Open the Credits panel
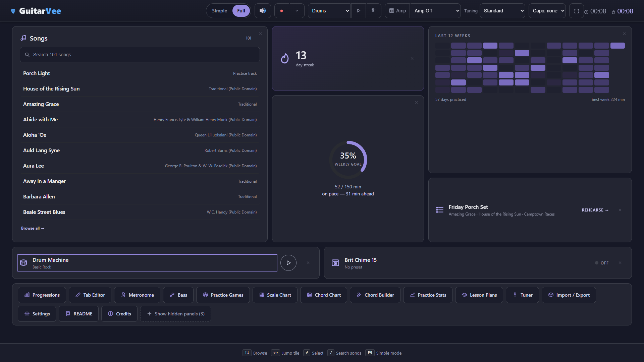 [119, 314]
